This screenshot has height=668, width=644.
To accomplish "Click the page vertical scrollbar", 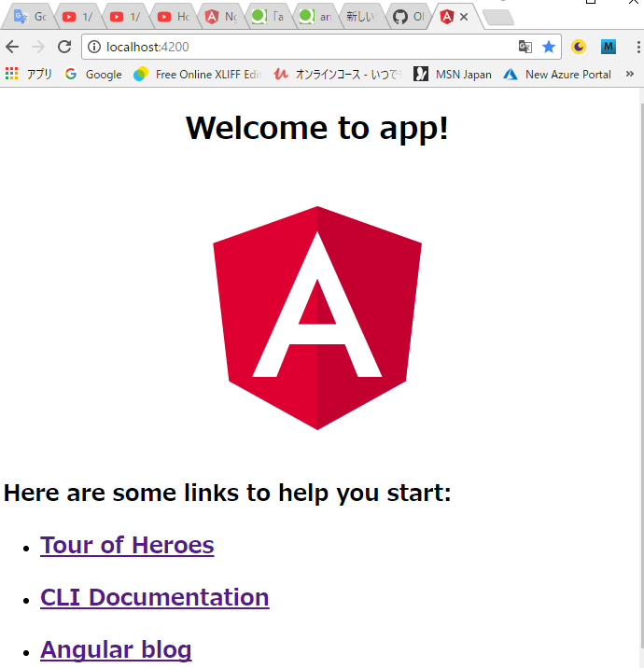I will click(641, 375).
